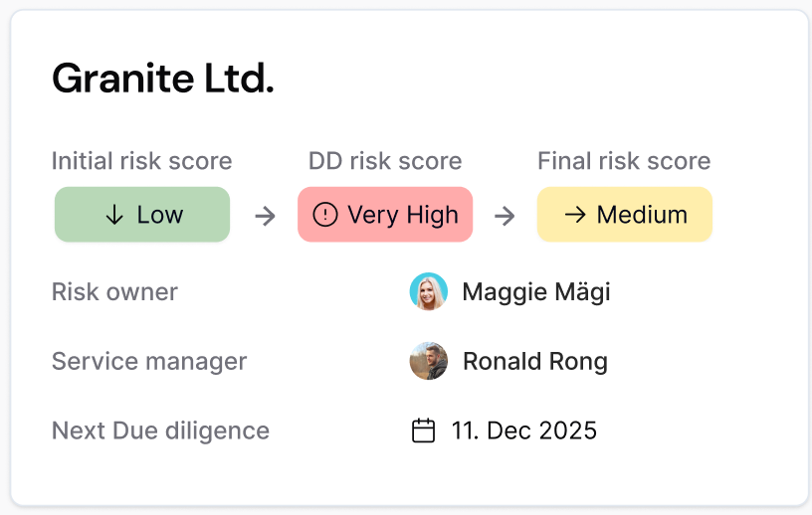The height and width of the screenshot is (515, 812).
Task: Click Maggie Mägi's avatar photo
Action: (x=428, y=292)
